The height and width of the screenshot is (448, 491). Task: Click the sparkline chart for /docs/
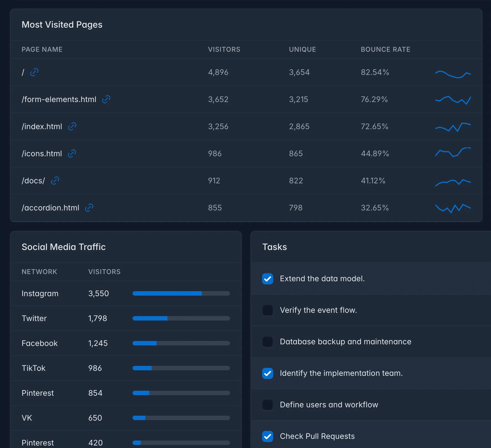(x=453, y=183)
